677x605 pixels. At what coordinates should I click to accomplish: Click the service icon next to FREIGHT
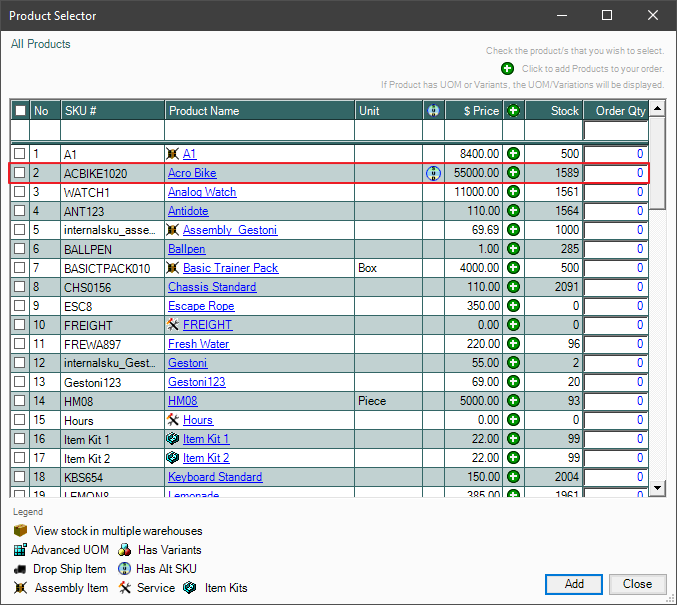(x=173, y=325)
